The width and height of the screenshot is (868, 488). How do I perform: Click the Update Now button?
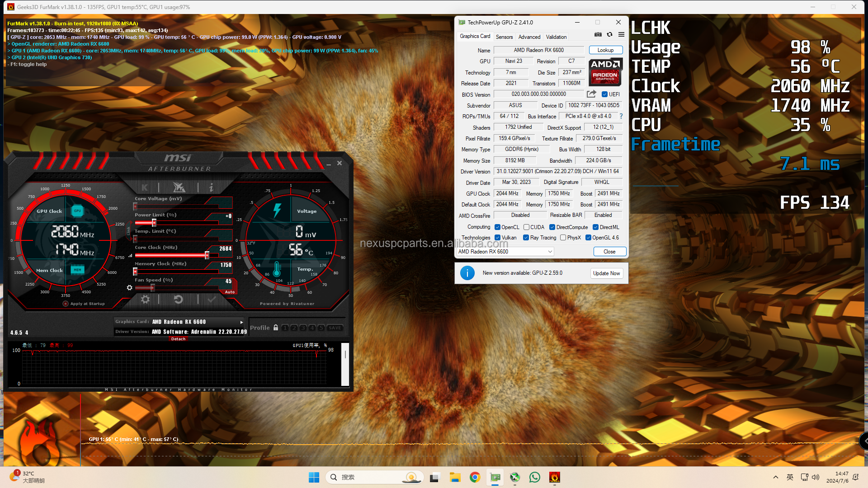click(606, 273)
